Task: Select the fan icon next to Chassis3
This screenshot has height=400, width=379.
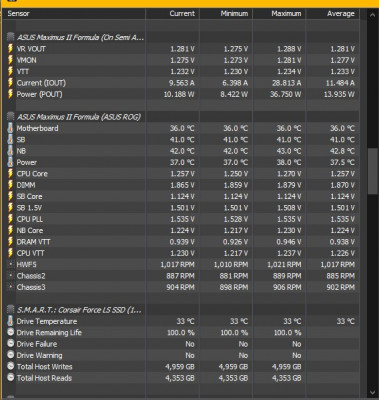Action: click(x=11, y=287)
